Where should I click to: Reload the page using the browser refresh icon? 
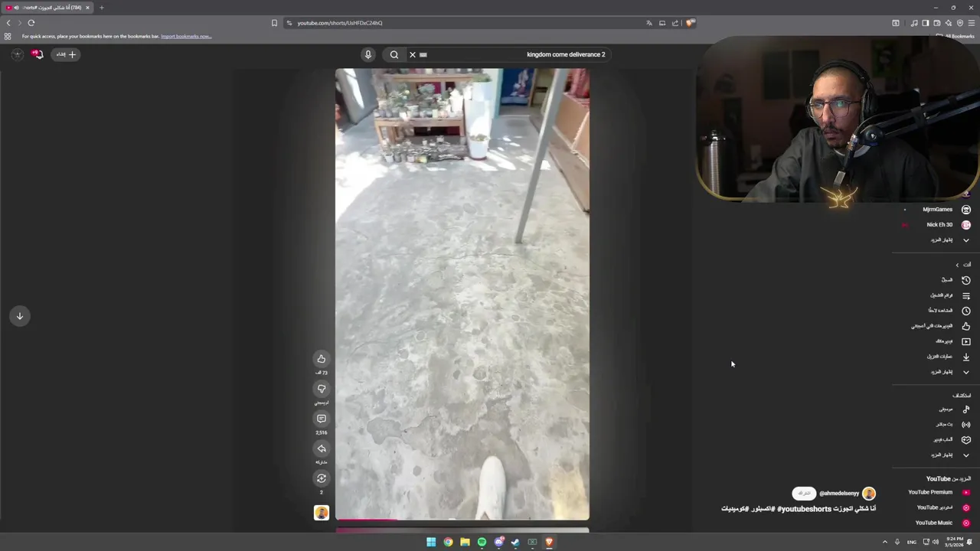(31, 23)
